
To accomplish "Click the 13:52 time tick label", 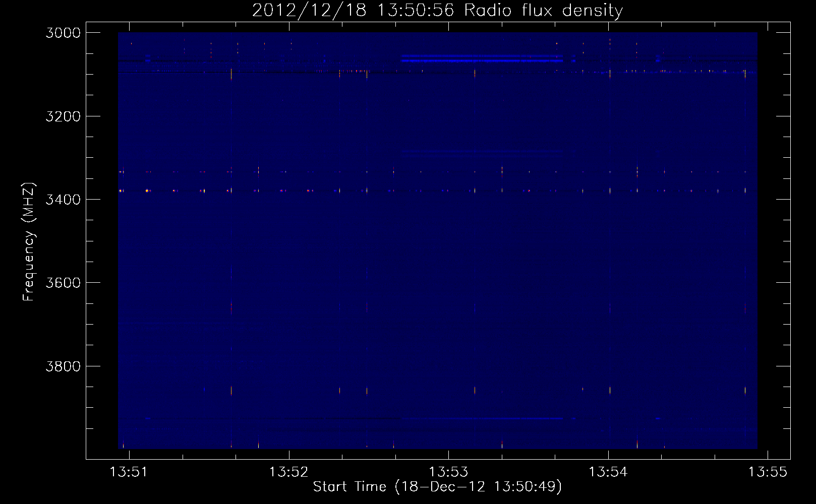I will [289, 472].
